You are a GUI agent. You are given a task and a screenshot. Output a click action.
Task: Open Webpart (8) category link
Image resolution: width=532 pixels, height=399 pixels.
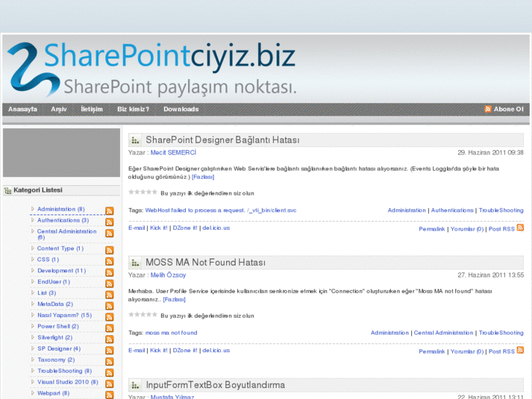point(53,393)
